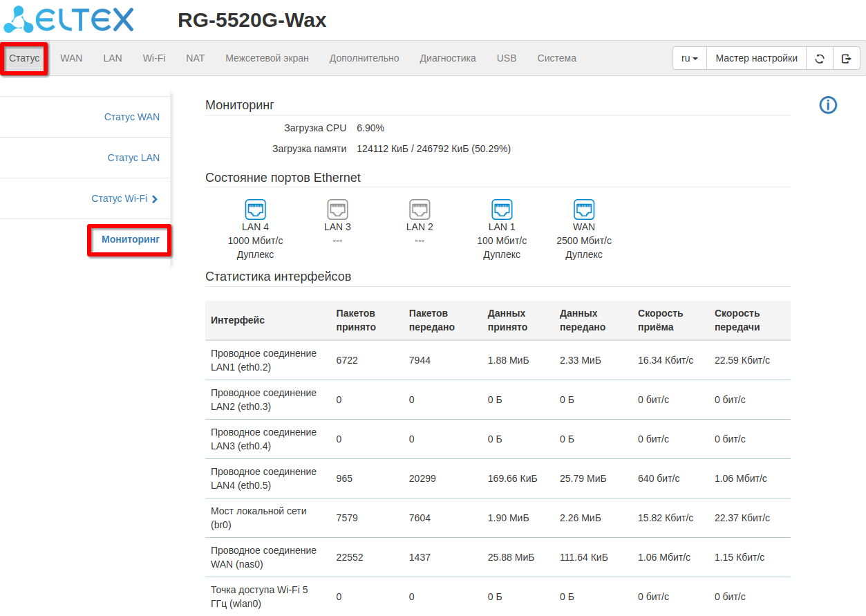Click the refresh icon in top bar
Viewport: 866px width, 616px height.
820,59
